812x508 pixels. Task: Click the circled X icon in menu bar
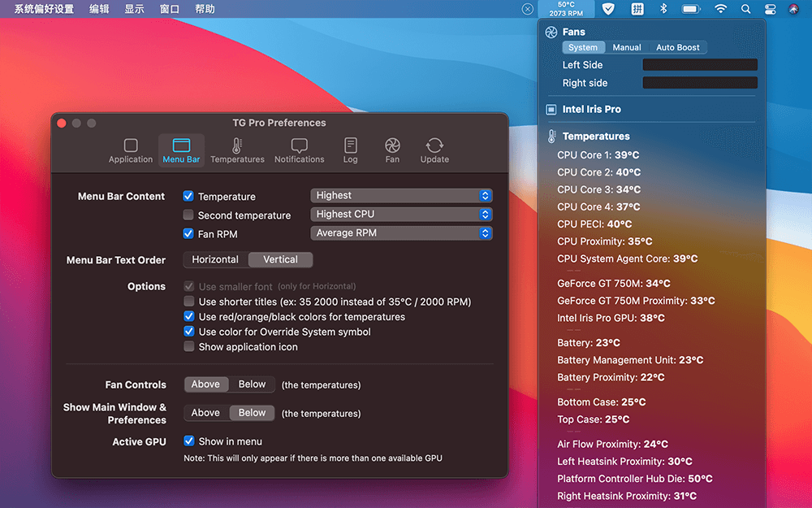527,9
